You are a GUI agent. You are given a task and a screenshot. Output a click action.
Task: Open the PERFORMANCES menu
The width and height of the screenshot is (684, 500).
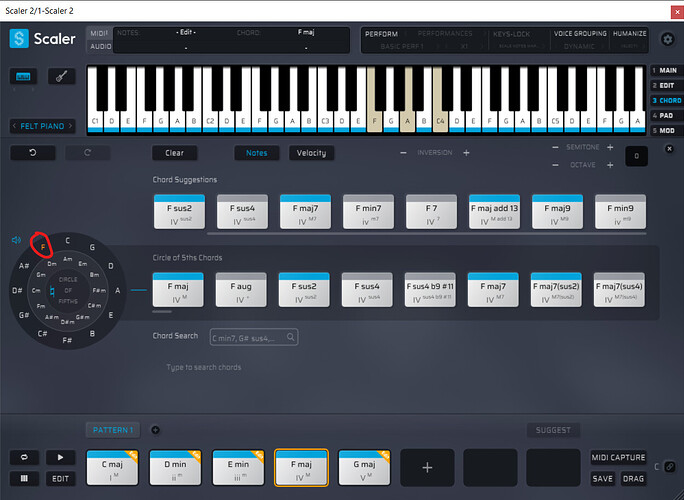(x=445, y=34)
